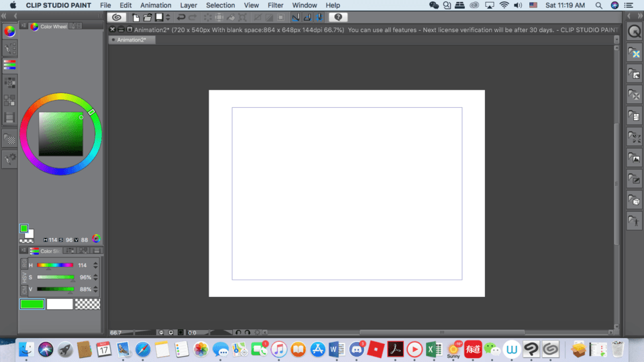Click the zoom out minus button below canvas
644x362 pixels.
click(162, 333)
